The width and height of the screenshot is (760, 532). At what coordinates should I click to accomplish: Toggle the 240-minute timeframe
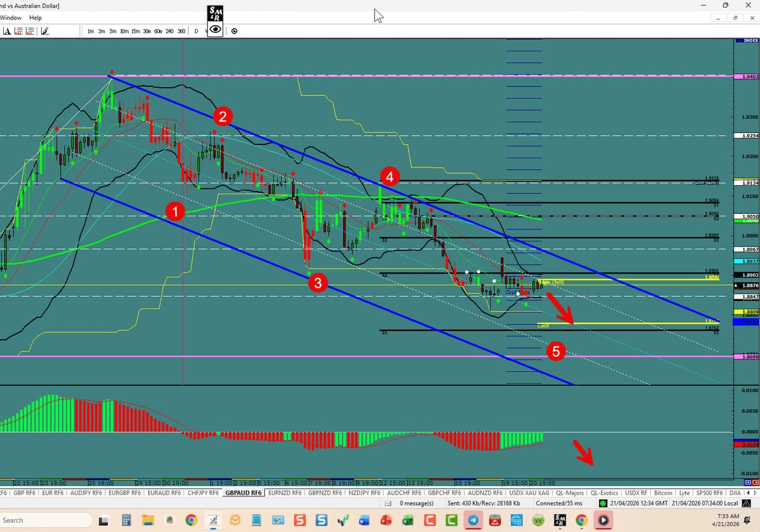point(169,31)
